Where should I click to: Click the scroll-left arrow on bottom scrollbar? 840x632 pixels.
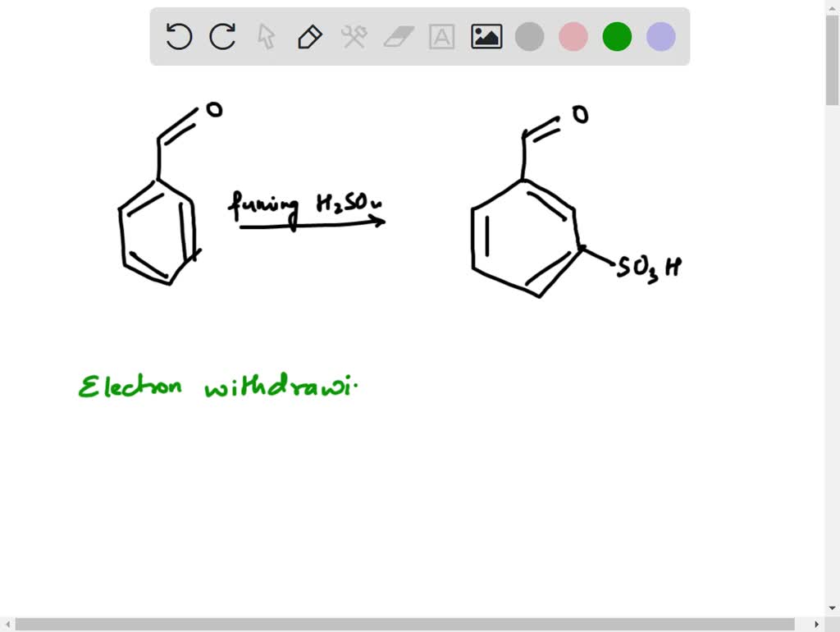click(x=7, y=625)
